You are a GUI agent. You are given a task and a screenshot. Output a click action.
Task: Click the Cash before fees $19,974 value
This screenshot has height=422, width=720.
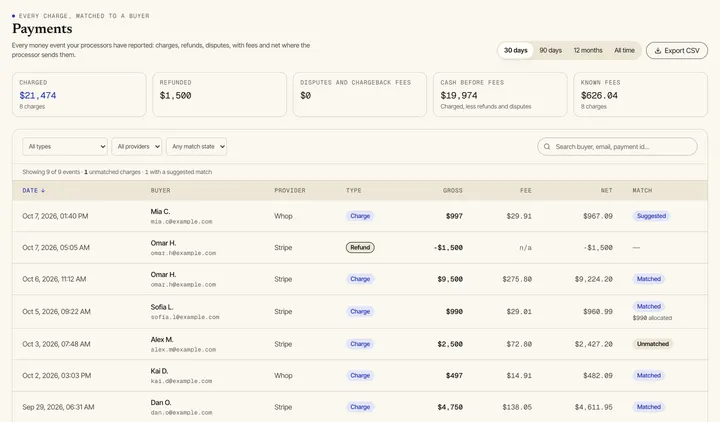[x=459, y=96]
